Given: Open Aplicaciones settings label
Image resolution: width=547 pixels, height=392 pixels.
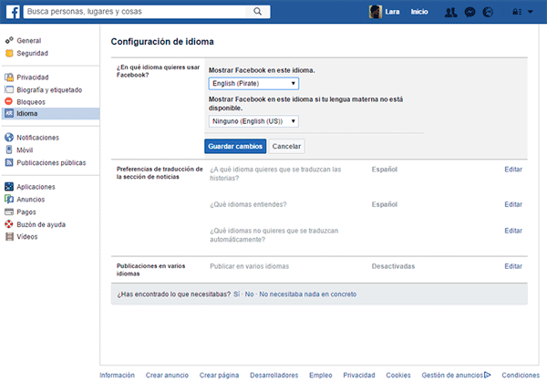Looking at the screenshot, I should 36,187.
